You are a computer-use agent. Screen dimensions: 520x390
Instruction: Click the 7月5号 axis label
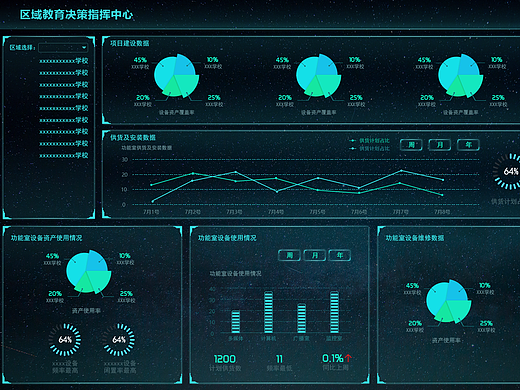(x=317, y=212)
